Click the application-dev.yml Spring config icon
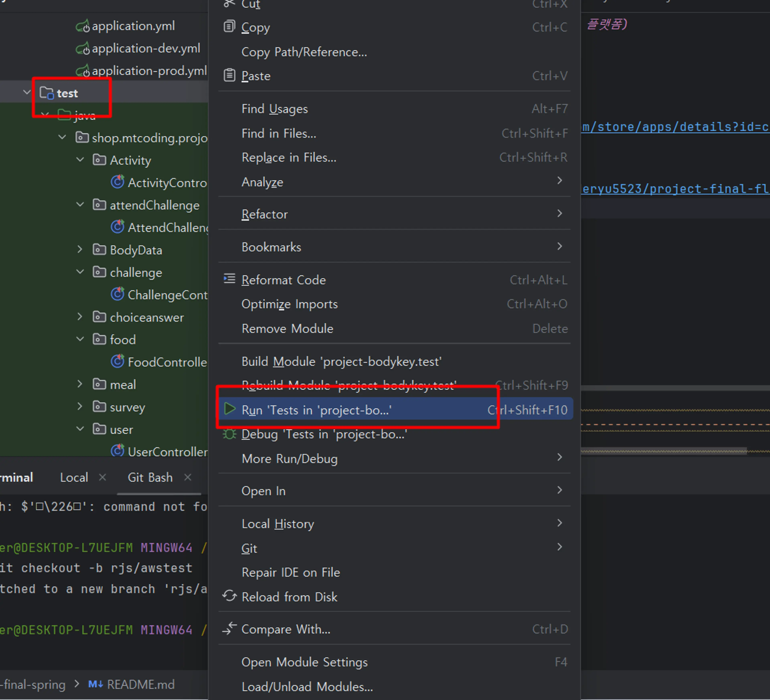This screenshot has width=770, height=700. (x=82, y=49)
